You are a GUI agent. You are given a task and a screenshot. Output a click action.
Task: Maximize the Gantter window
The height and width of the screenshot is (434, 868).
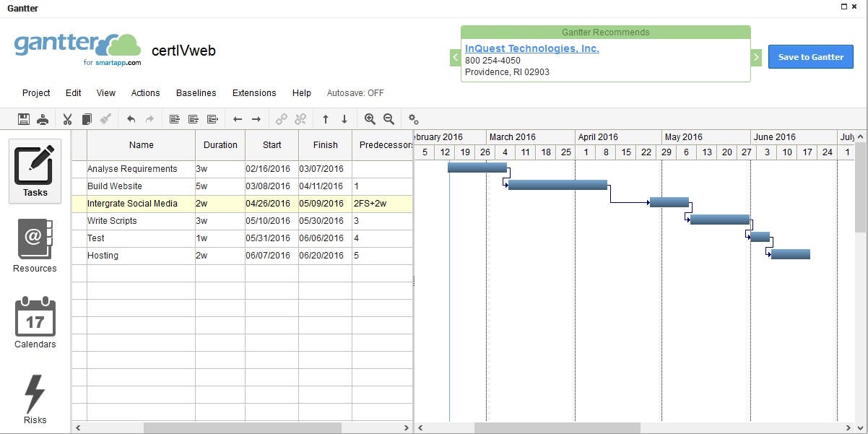tap(844, 6)
